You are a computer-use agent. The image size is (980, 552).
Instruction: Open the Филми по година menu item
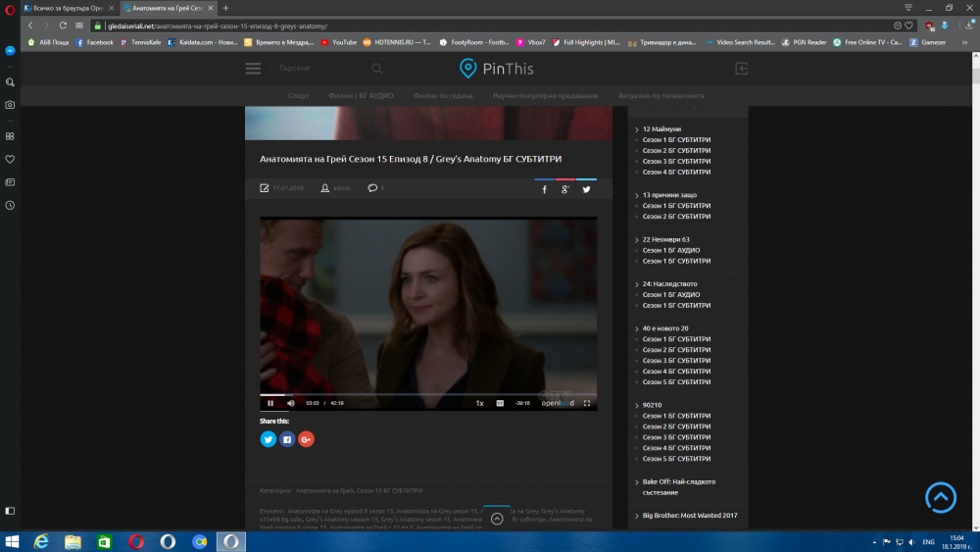pos(443,96)
